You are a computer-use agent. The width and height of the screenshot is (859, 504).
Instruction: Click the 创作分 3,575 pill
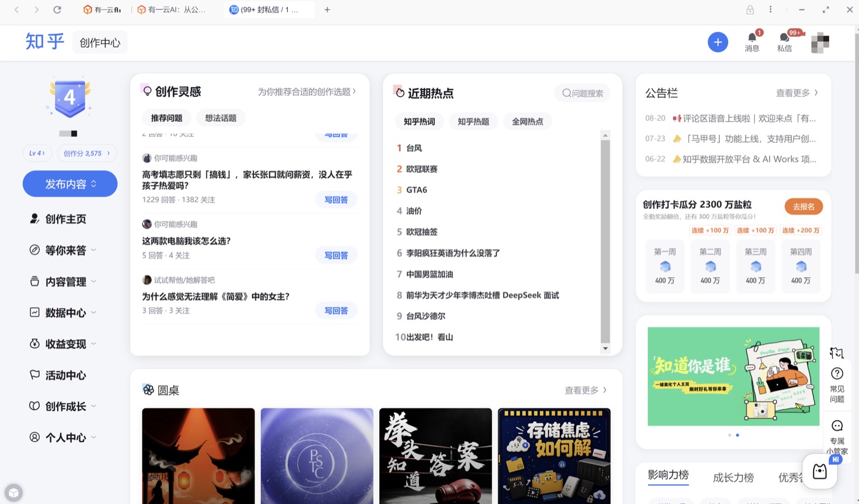[87, 153]
